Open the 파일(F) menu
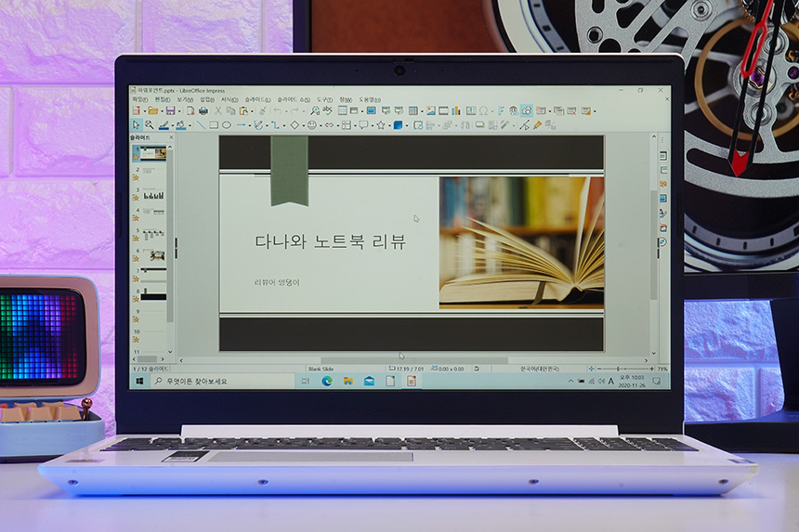 pos(140,99)
